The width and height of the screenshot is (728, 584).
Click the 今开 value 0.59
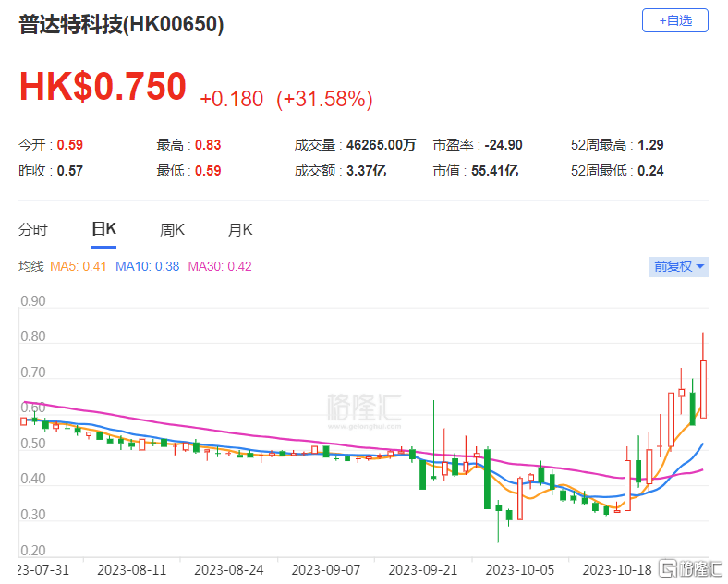[x=69, y=145]
